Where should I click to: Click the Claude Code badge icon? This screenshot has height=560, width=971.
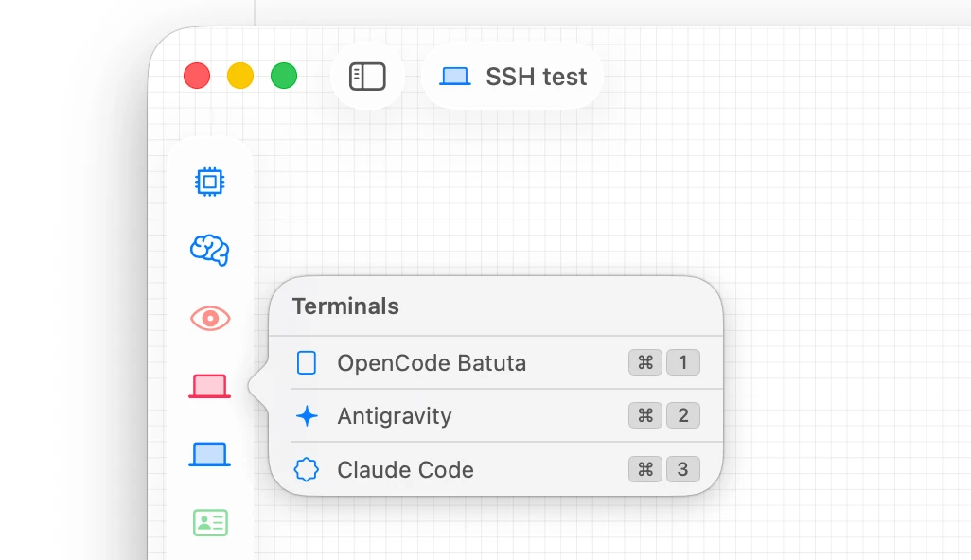pos(307,469)
